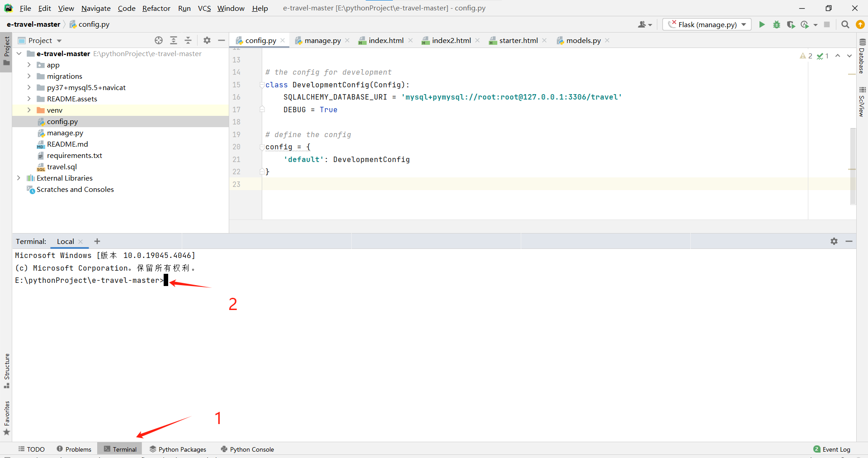Collapse the e-travel-master root folder
The height and width of the screenshot is (458, 868).
pos(19,53)
